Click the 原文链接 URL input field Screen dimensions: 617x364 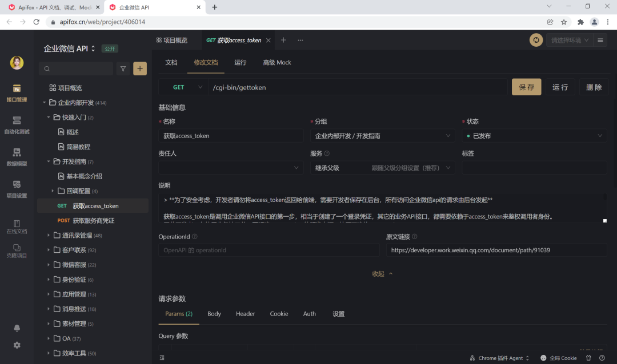(496, 250)
